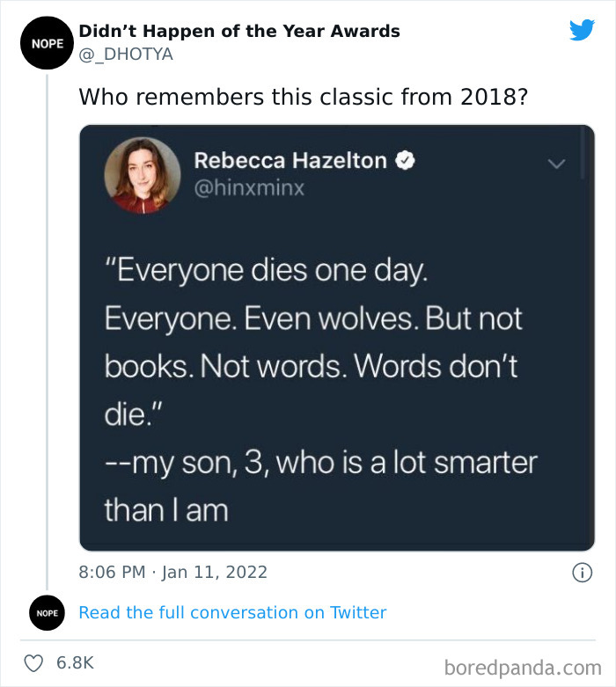Click the "Who remembers this classic" tweet text
616x687 pixels.
click(304, 96)
